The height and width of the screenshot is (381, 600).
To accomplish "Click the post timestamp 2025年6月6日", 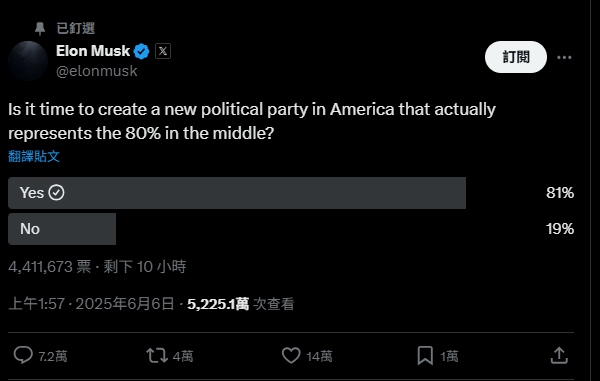I will click(125, 304).
